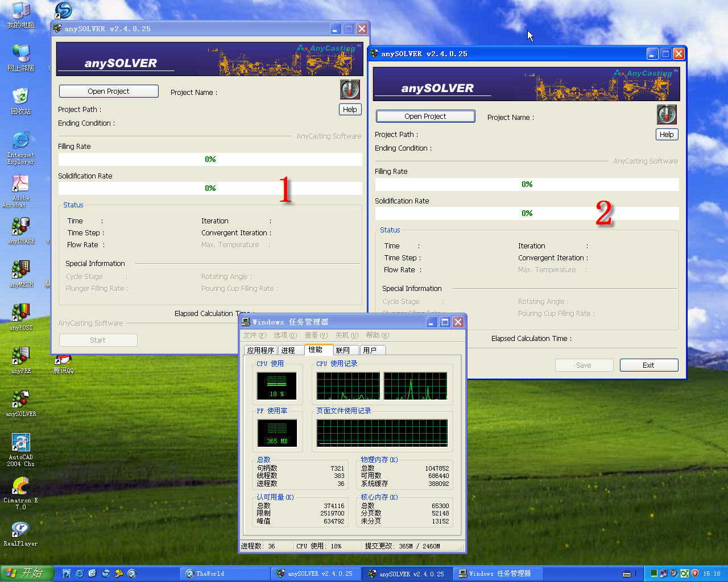This screenshot has height=582, width=728.
Task: Click Exit in anySOLVER window 2
Action: pyautogui.click(x=649, y=365)
